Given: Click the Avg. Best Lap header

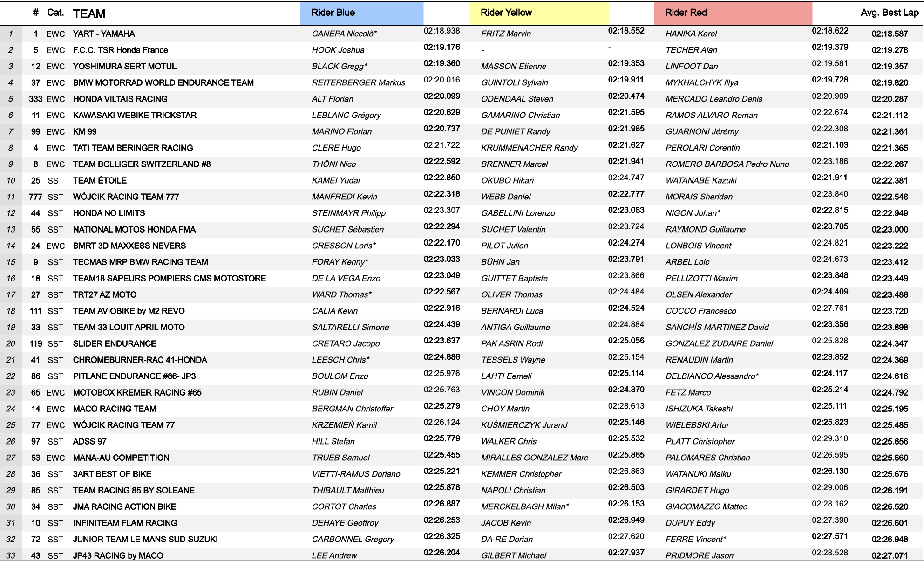Looking at the screenshot, I should 889,13.
